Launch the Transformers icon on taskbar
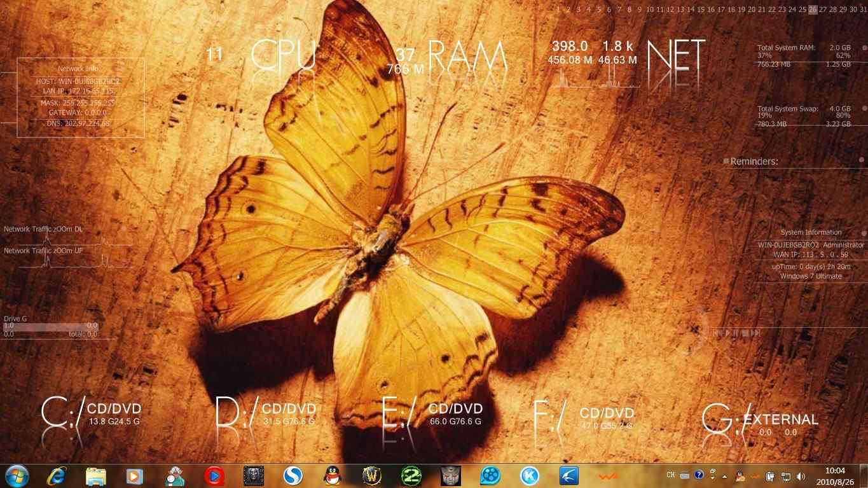 pyautogui.click(x=450, y=475)
